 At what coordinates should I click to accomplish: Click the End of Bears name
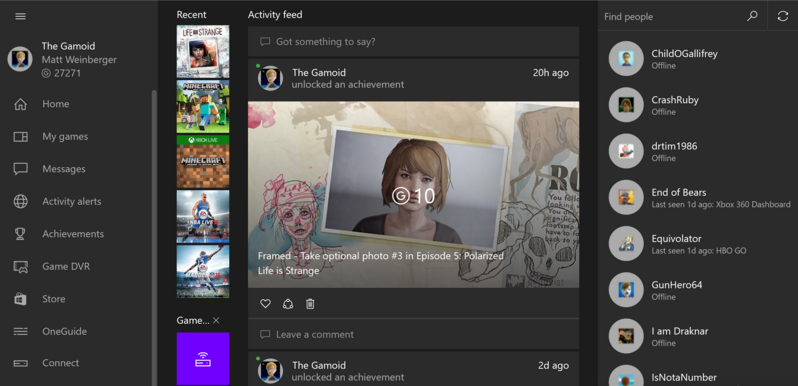pyautogui.click(x=679, y=192)
